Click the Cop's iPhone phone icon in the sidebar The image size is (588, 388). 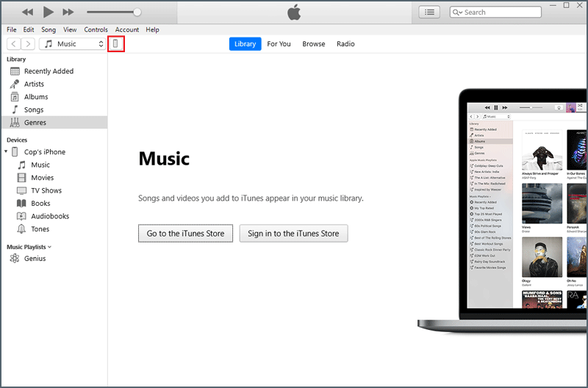click(15, 152)
